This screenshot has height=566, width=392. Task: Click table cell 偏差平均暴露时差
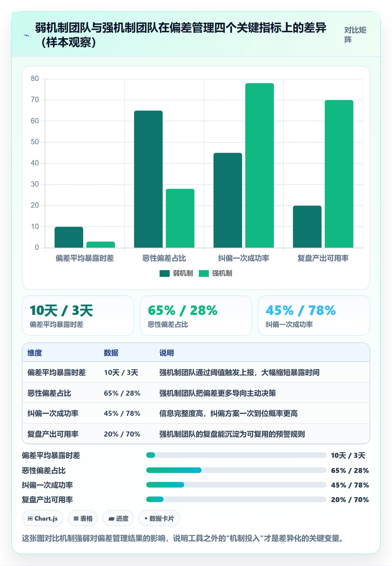point(57,372)
